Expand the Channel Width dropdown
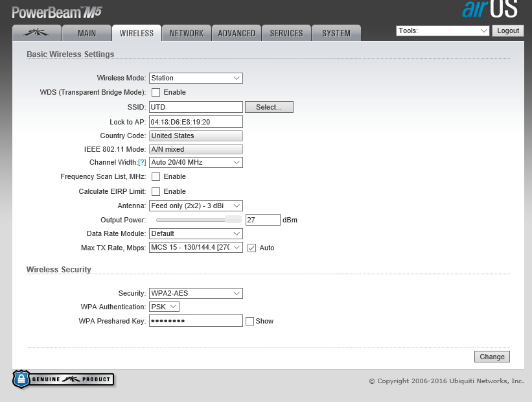 pyautogui.click(x=196, y=163)
